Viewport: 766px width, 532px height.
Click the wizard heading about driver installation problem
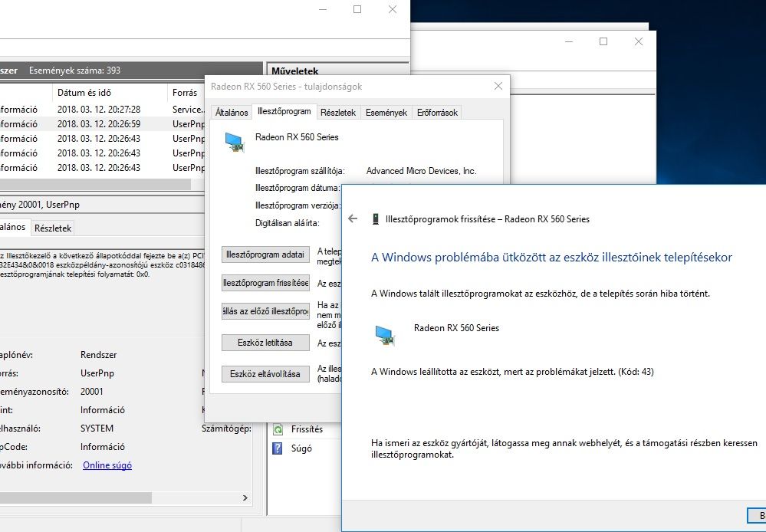pyautogui.click(x=551, y=258)
